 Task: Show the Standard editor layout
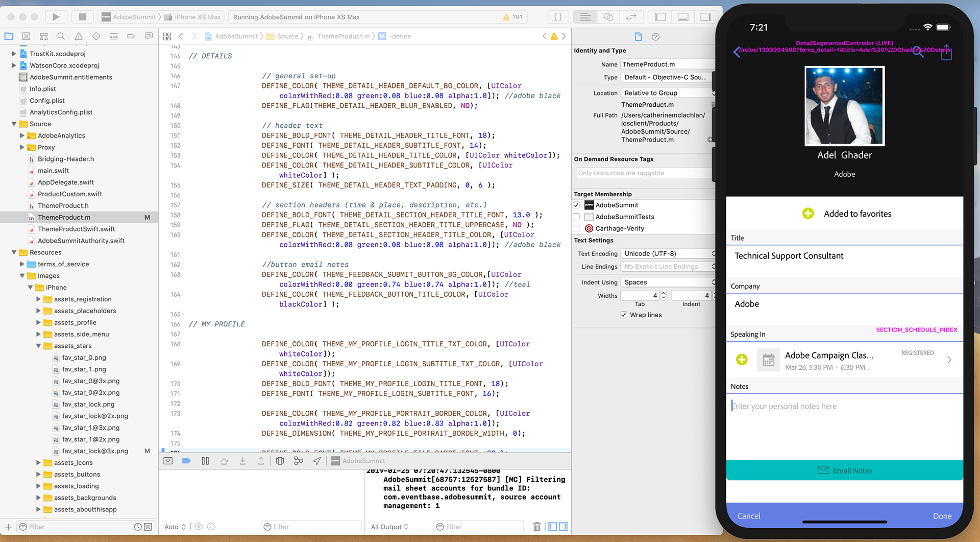pyautogui.click(x=585, y=17)
